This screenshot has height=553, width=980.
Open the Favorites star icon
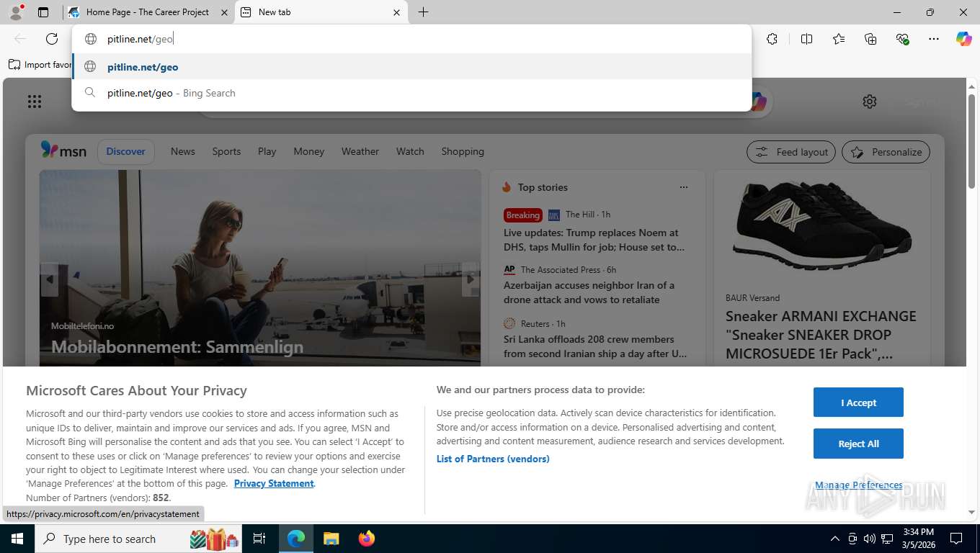tap(839, 39)
